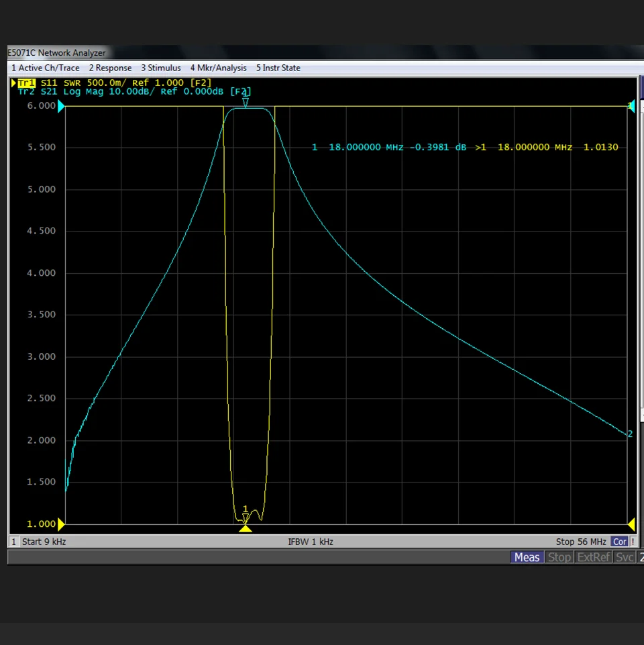Click the Start 9 kHz stimulus value
Image resolution: width=644 pixels, height=645 pixels.
pyautogui.click(x=44, y=542)
